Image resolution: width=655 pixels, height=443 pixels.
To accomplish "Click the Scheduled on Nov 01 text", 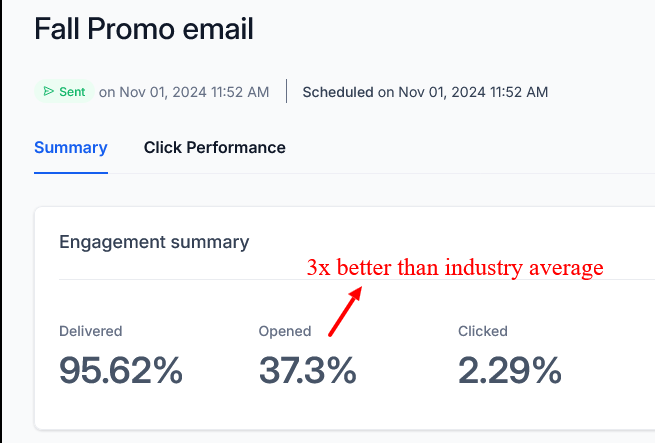I will (x=425, y=92).
